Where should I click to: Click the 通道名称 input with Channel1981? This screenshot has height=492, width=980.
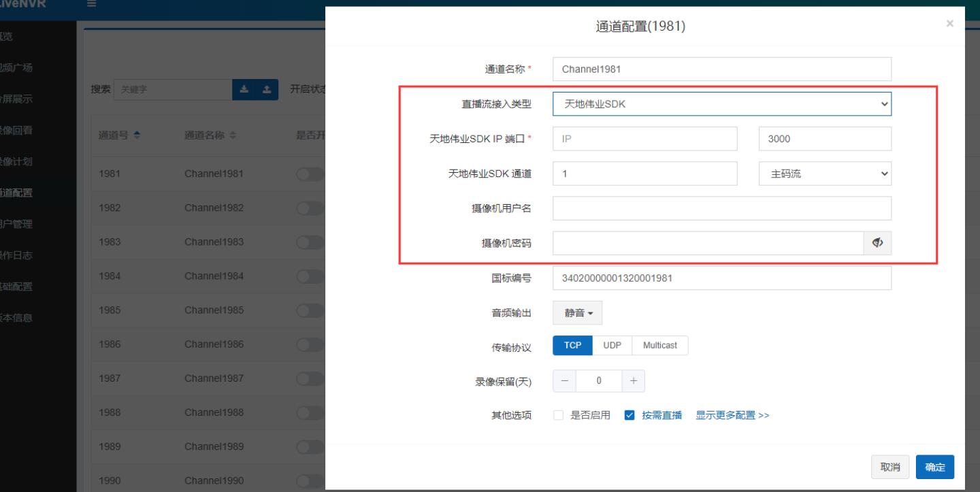click(722, 69)
